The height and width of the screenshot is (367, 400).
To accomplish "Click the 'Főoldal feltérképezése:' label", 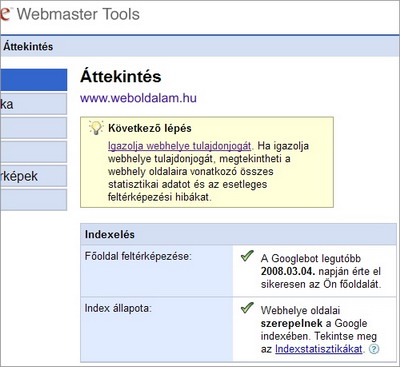I will [138, 256].
